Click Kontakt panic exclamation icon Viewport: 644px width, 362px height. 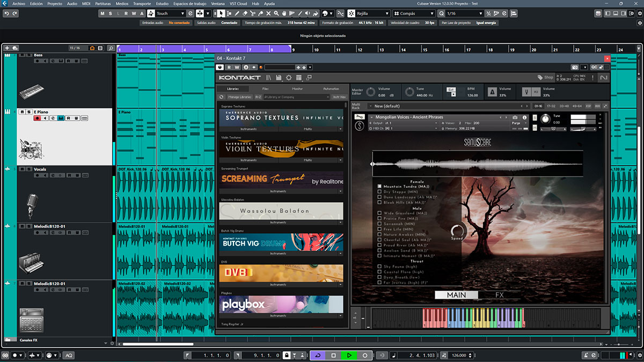tap(592, 78)
